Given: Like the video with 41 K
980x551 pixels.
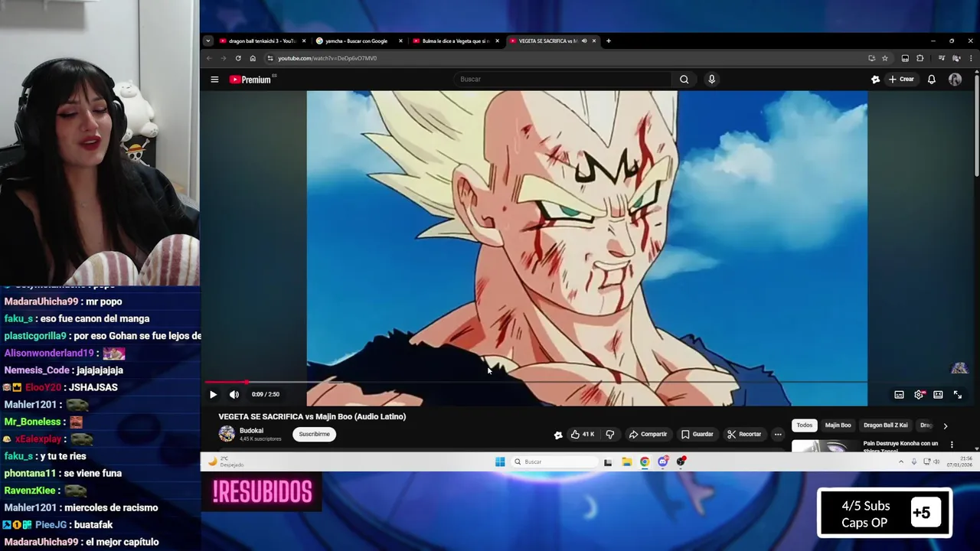Looking at the screenshot, I should point(582,434).
